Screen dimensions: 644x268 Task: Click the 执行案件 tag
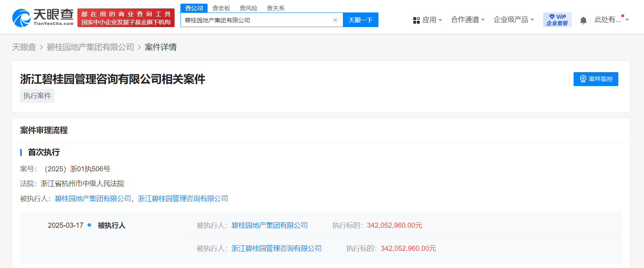point(37,96)
